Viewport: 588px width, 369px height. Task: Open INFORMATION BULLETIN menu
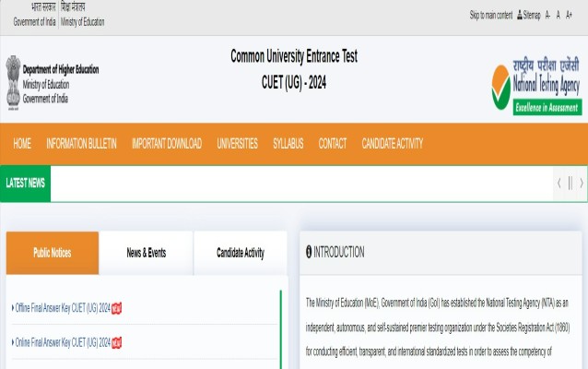coord(81,143)
